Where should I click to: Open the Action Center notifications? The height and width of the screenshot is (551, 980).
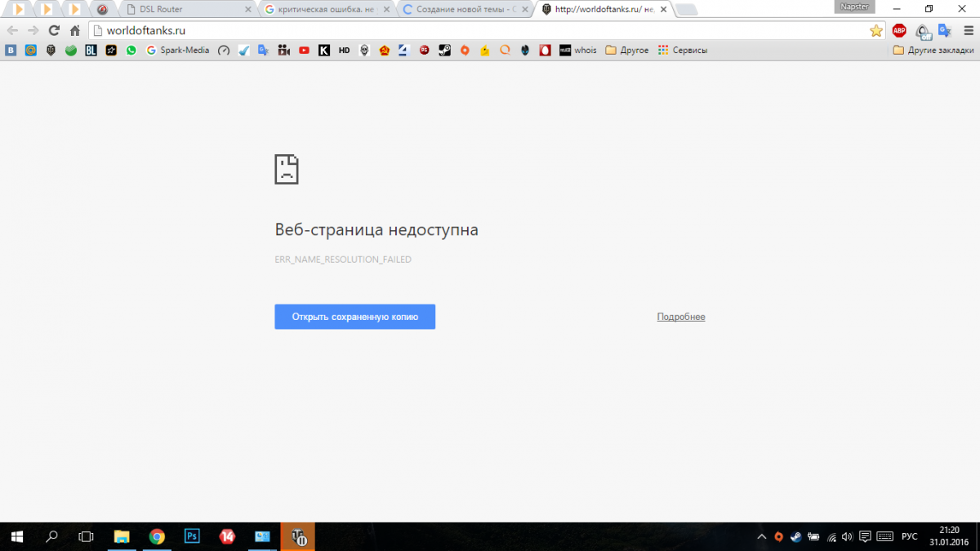[865, 536]
